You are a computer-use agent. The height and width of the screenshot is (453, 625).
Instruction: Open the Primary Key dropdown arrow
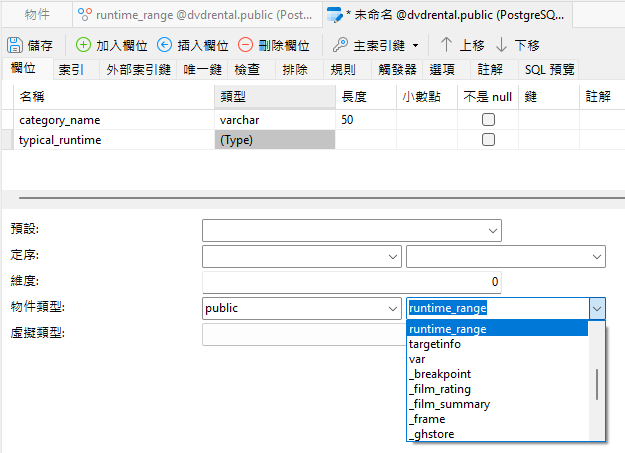point(415,45)
